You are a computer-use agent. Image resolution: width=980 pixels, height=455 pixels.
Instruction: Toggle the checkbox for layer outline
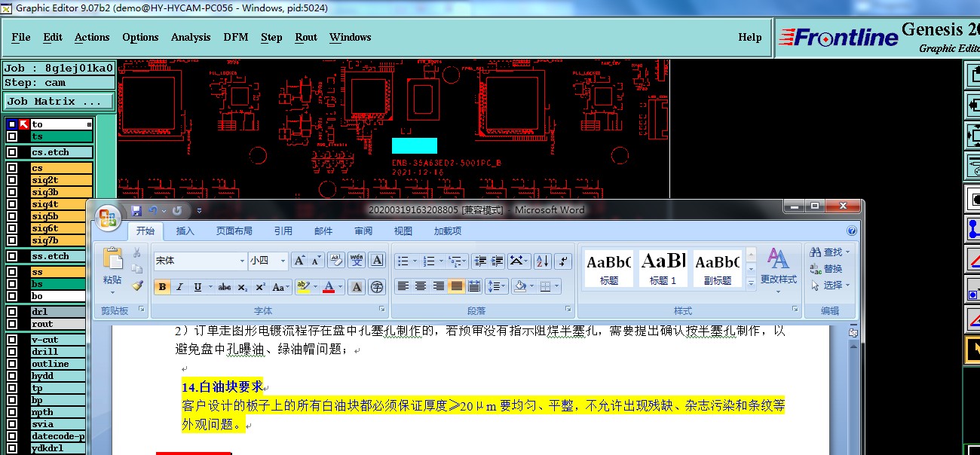pyautogui.click(x=12, y=364)
